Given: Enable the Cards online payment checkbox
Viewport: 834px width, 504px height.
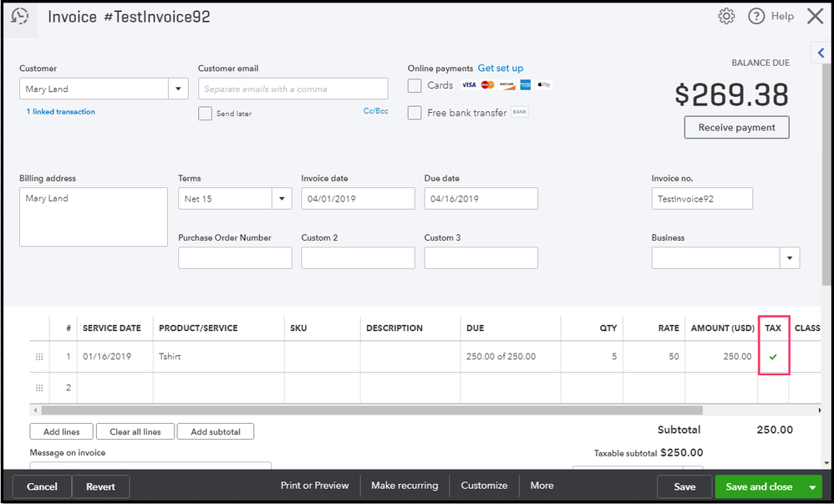Looking at the screenshot, I should pyautogui.click(x=414, y=85).
